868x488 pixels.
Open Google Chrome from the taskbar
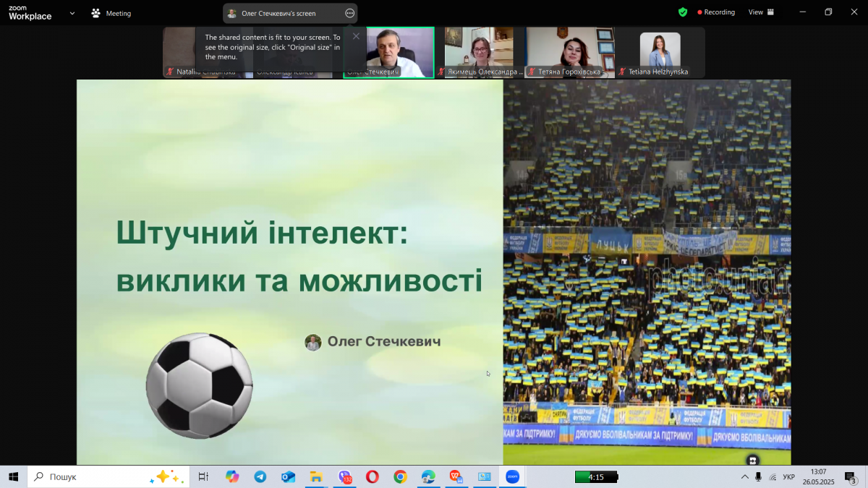pyautogui.click(x=400, y=477)
